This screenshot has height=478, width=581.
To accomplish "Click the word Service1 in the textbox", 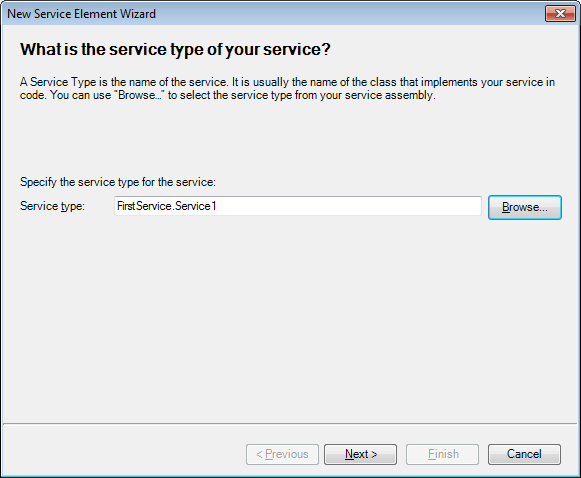I will coord(196,206).
